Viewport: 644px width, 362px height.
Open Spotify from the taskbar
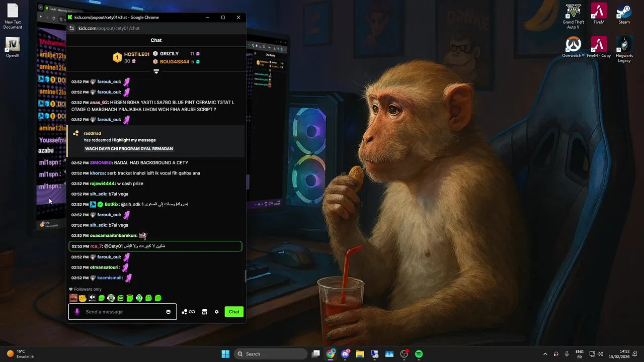tap(419, 354)
